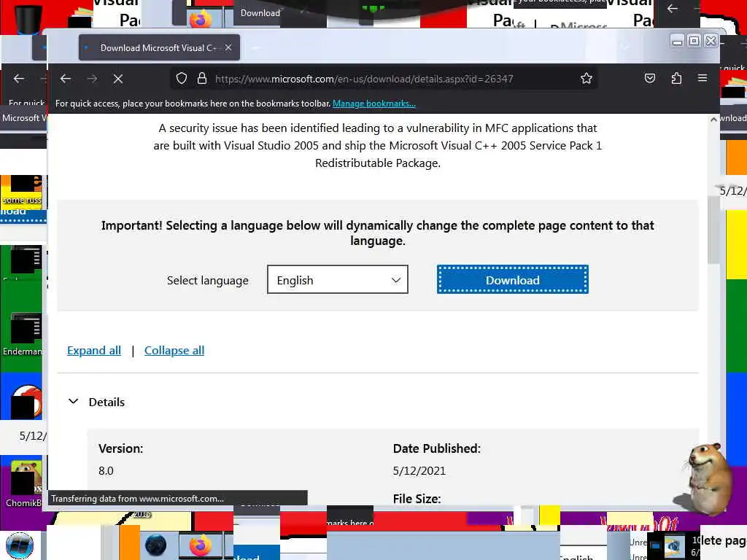Click the Version 8.0 value text

106,471
